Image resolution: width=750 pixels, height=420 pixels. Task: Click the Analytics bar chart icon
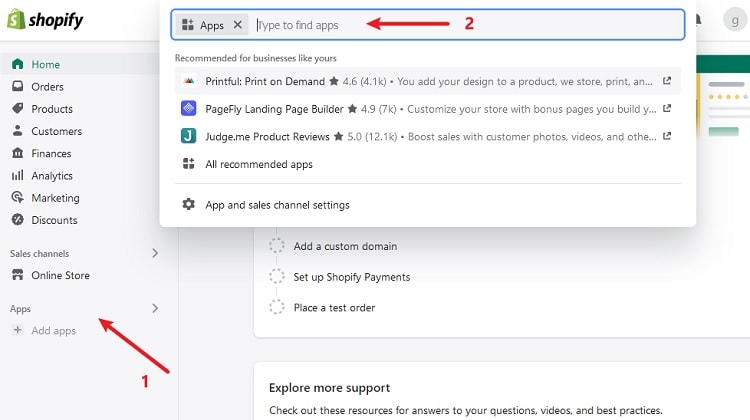tap(18, 175)
